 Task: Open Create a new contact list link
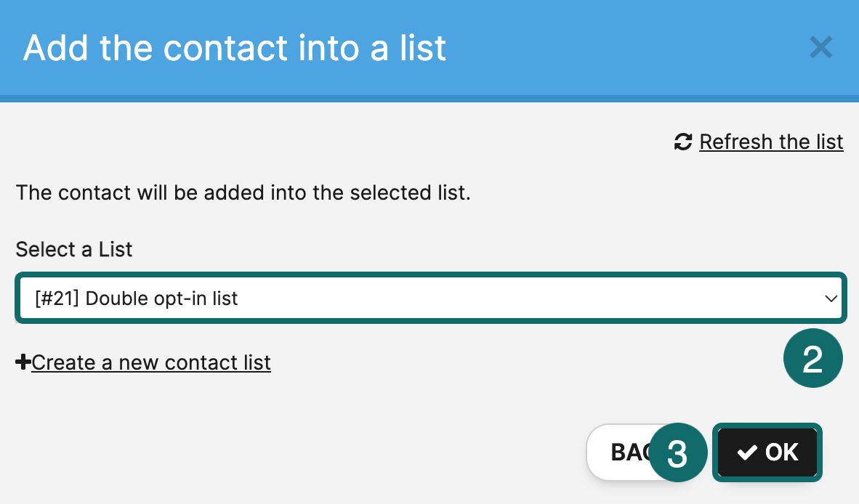(150, 362)
